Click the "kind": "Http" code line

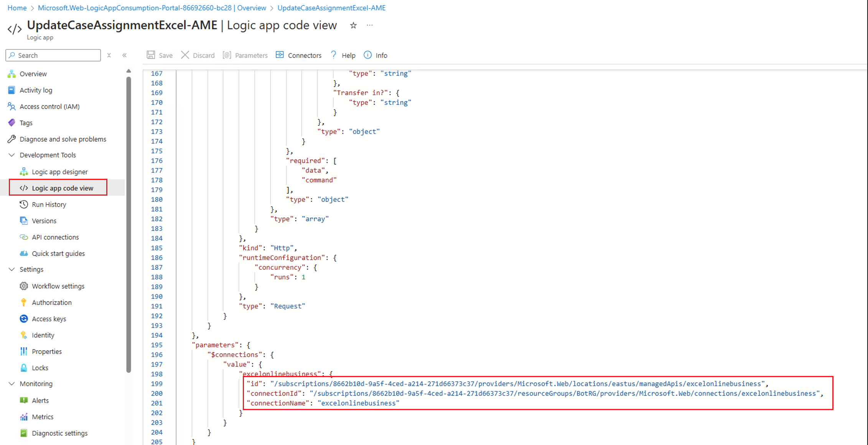coord(268,248)
